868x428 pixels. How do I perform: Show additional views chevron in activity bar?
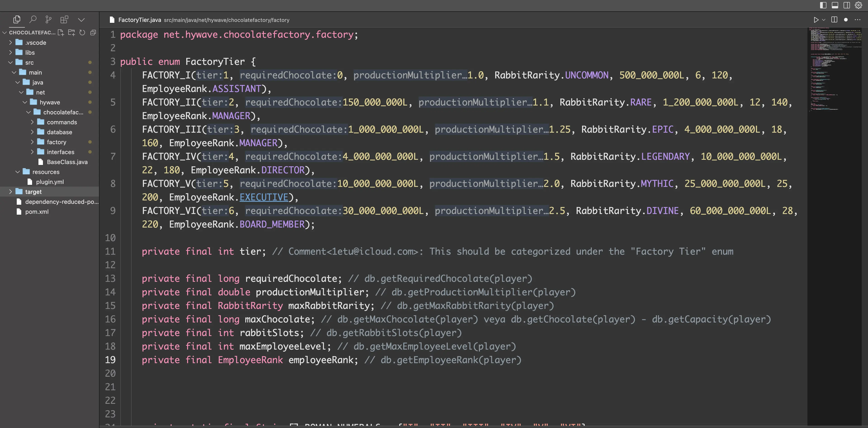coord(81,19)
